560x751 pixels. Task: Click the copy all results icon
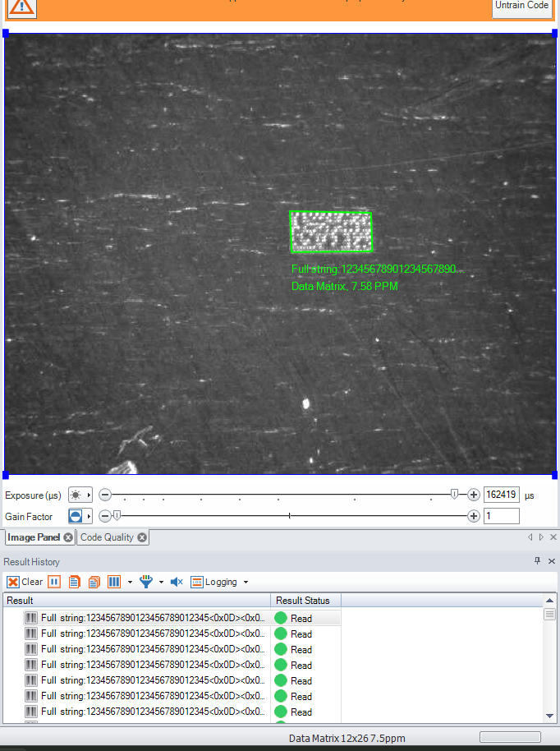click(x=94, y=582)
